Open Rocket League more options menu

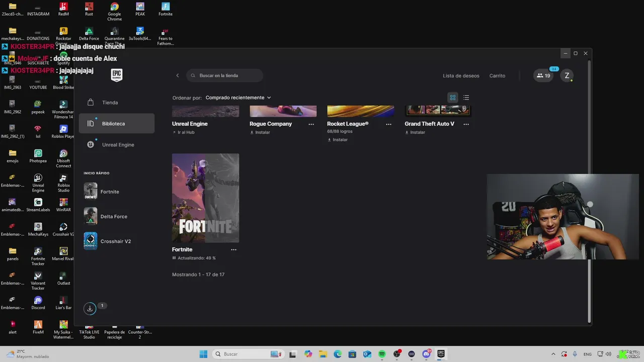(x=388, y=124)
